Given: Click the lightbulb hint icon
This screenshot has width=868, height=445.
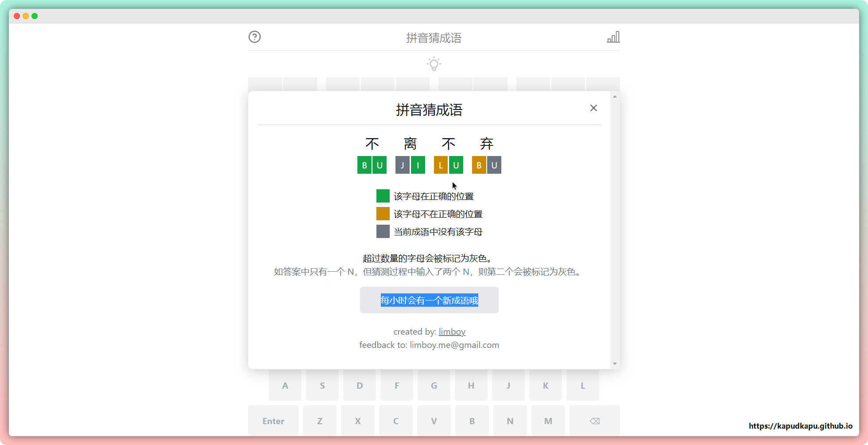Looking at the screenshot, I should tap(434, 64).
